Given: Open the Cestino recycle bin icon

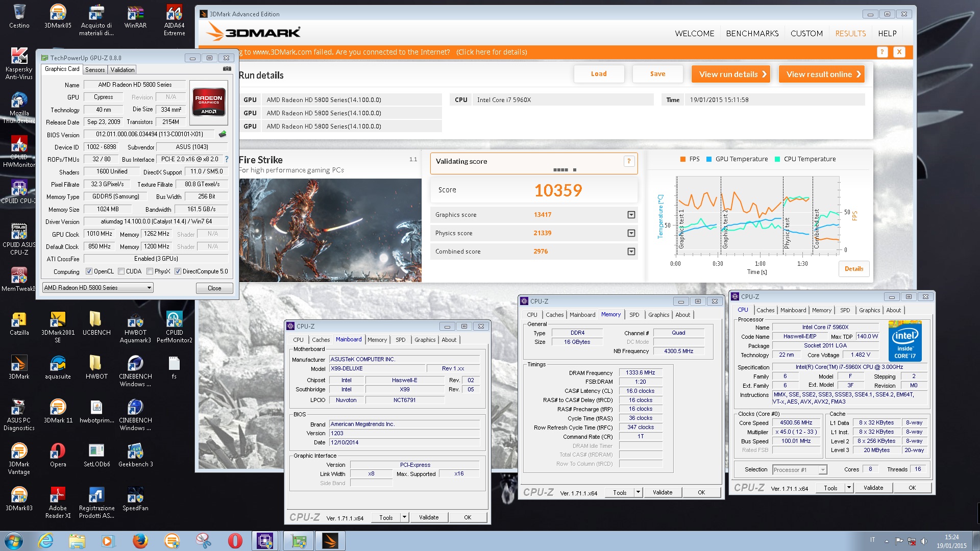Looking at the screenshot, I should tap(19, 16).
